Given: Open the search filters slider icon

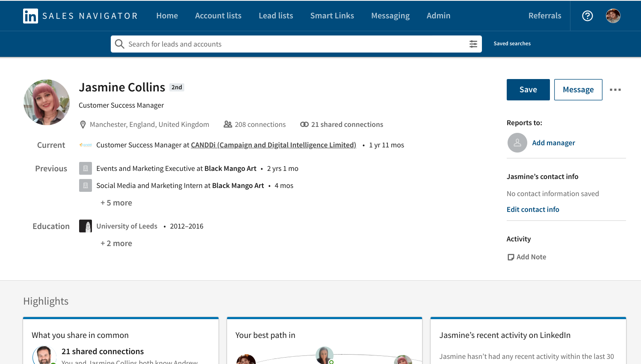Looking at the screenshot, I should pyautogui.click(x=473, y=44).
